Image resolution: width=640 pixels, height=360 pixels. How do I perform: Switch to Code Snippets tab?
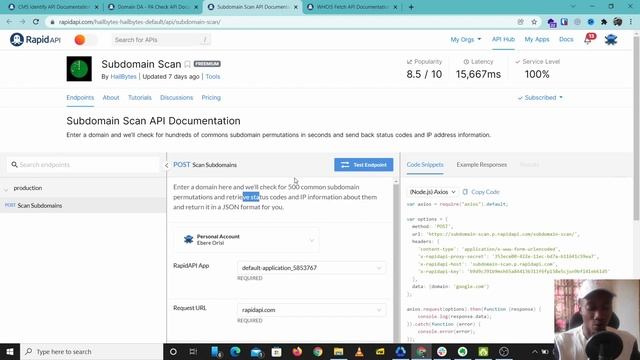pos(425,164)
